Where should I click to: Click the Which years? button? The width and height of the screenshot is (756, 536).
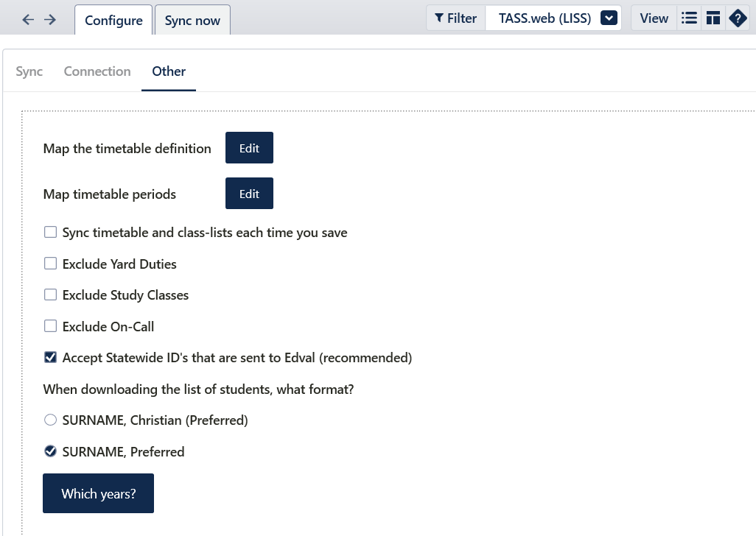[98, 493]
